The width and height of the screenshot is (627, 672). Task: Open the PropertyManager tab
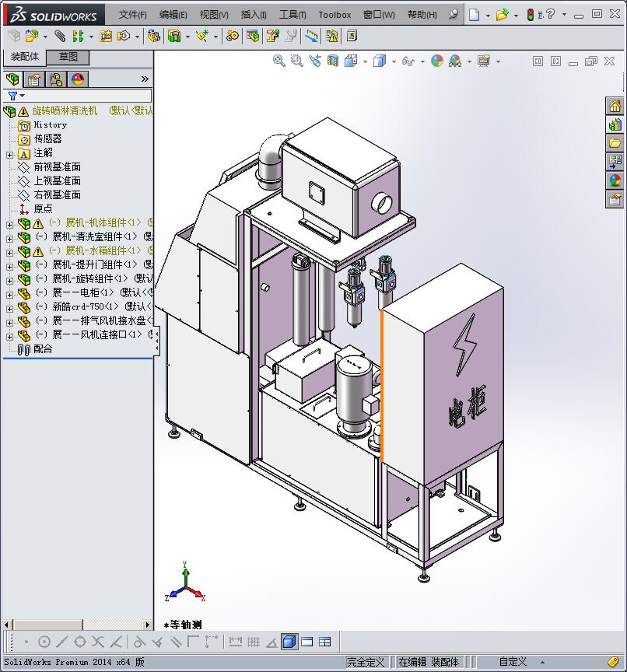[x=34, y=79]
